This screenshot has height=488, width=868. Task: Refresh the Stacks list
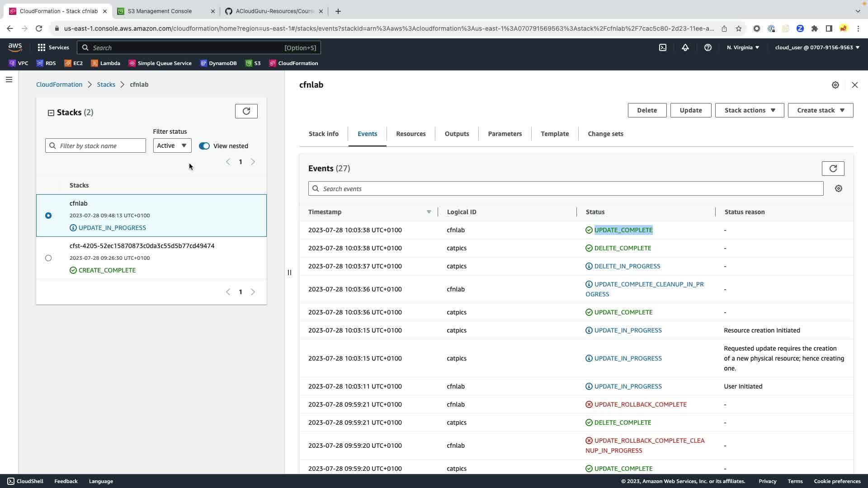pos(246,111)
